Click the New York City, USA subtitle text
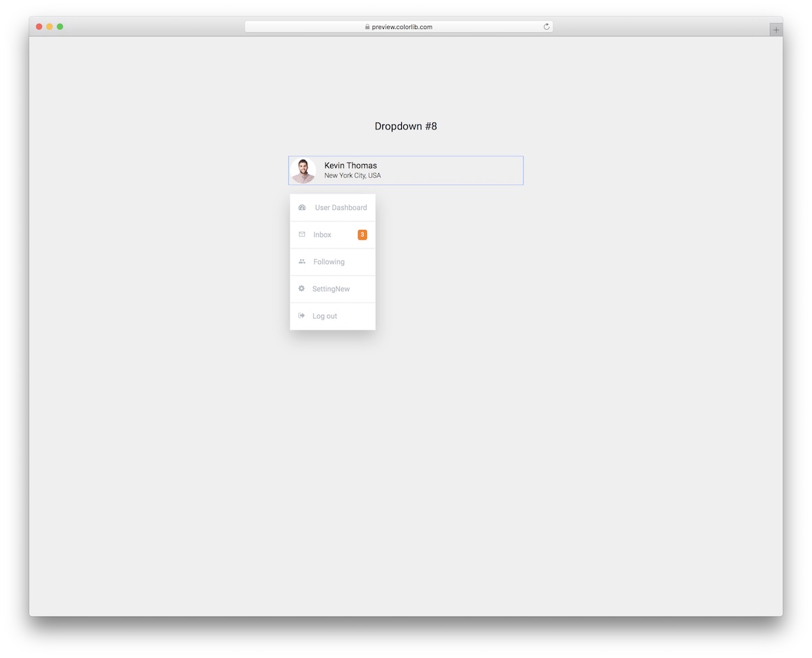The image size is (812, 658). coord(352,175)
